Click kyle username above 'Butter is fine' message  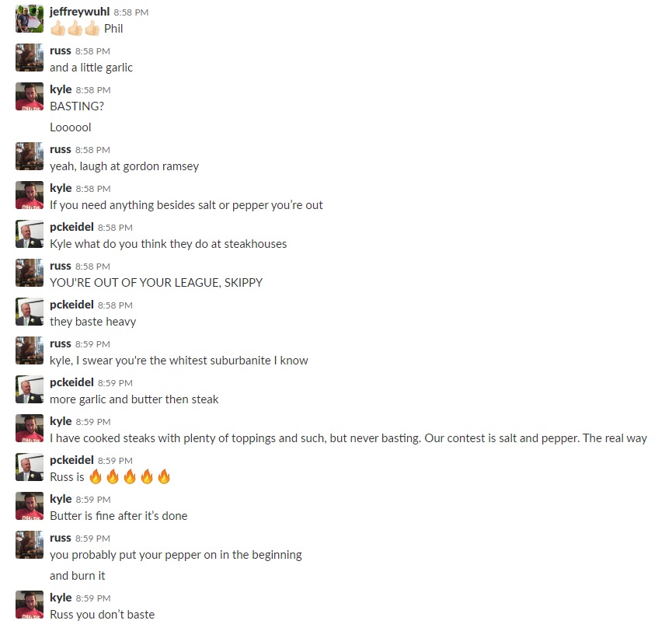tap(61, 499)
